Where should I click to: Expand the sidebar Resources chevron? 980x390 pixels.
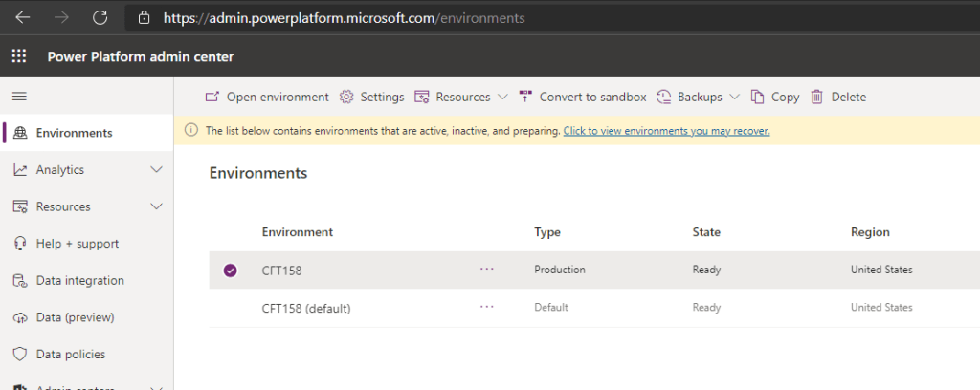[157, 206]
